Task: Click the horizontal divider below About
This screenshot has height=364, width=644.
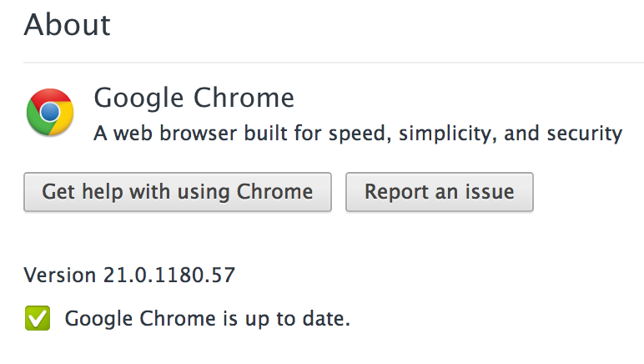Action: pos(334,63)
